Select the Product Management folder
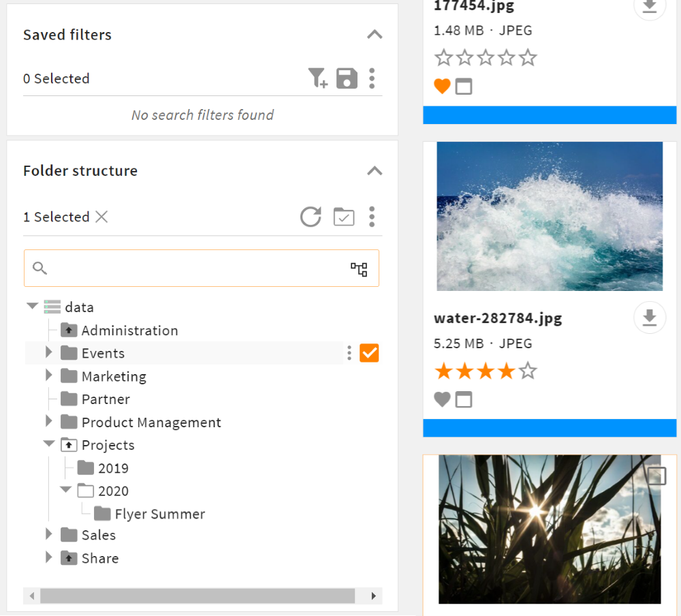Viewport: 681px width, 616px height. click(151, 422)
